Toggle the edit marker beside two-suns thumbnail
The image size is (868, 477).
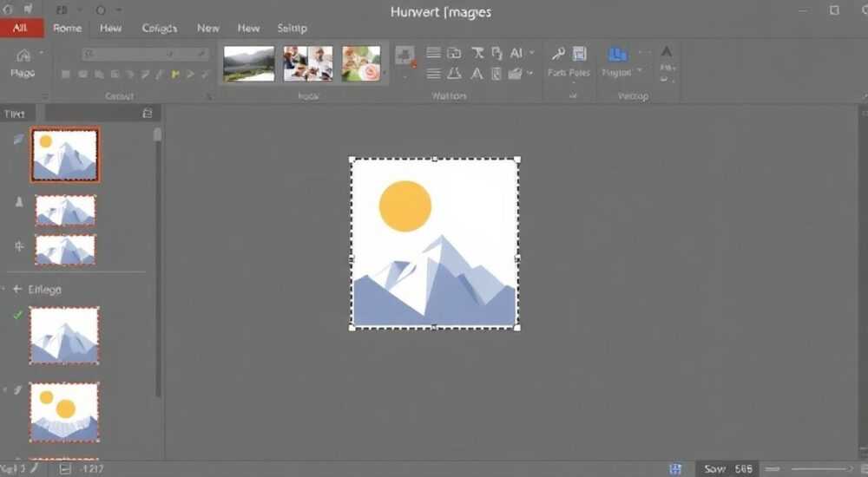coord(17,389)
